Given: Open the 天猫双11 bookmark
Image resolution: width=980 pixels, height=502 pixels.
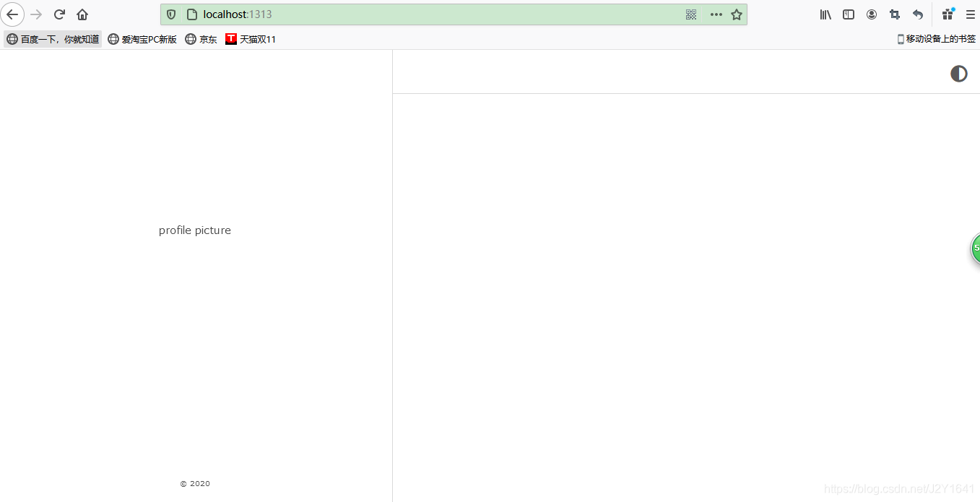Looking at the screenshot, I should click(251, 39).
